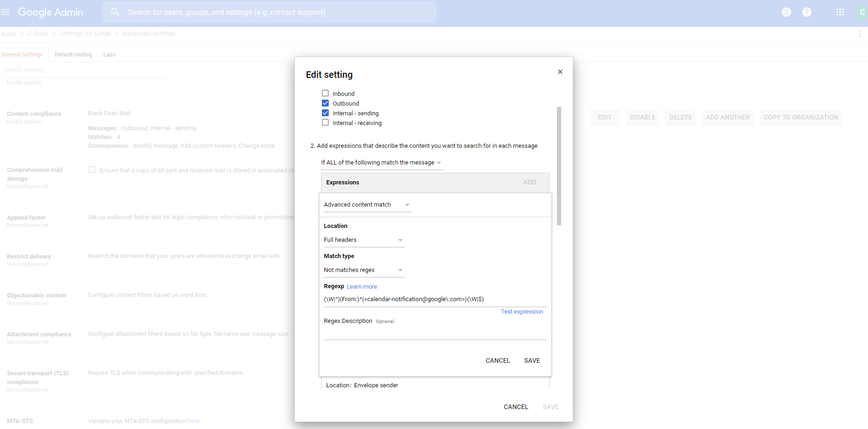Open MTA-STS configuration 'here' link
868x429 pixels.
pos(193,421)
